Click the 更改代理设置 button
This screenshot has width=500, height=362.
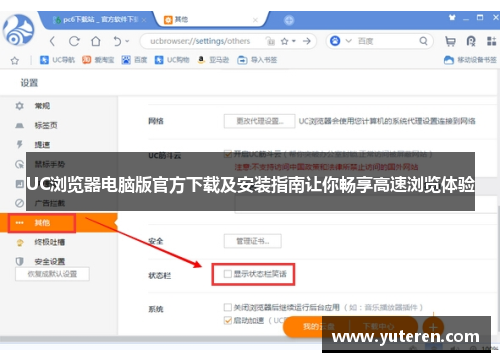click(259, 121)
